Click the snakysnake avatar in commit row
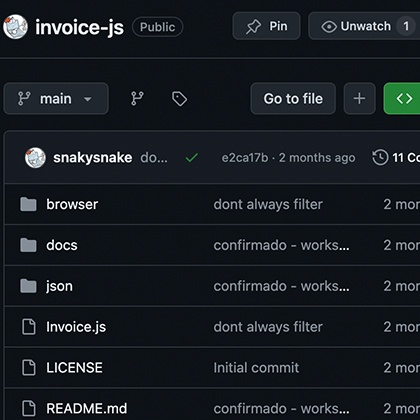The width and height of the screenshot is (420, 420). pos(35,158)
